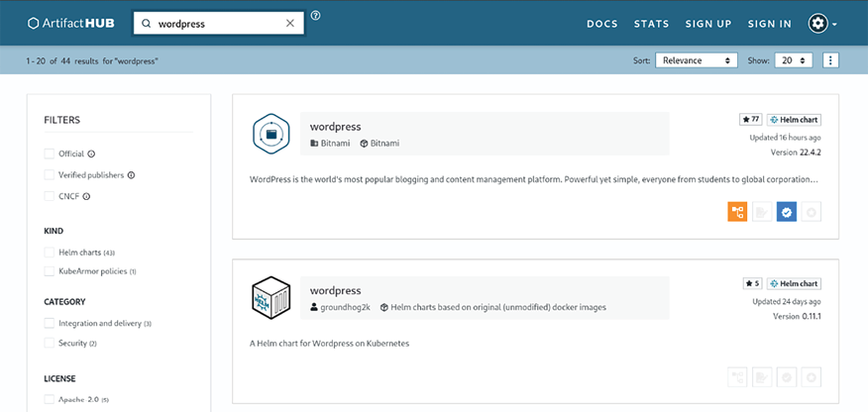Enable the Official filter checkbox
The image size is (868, 412).
tap(50, 154)
